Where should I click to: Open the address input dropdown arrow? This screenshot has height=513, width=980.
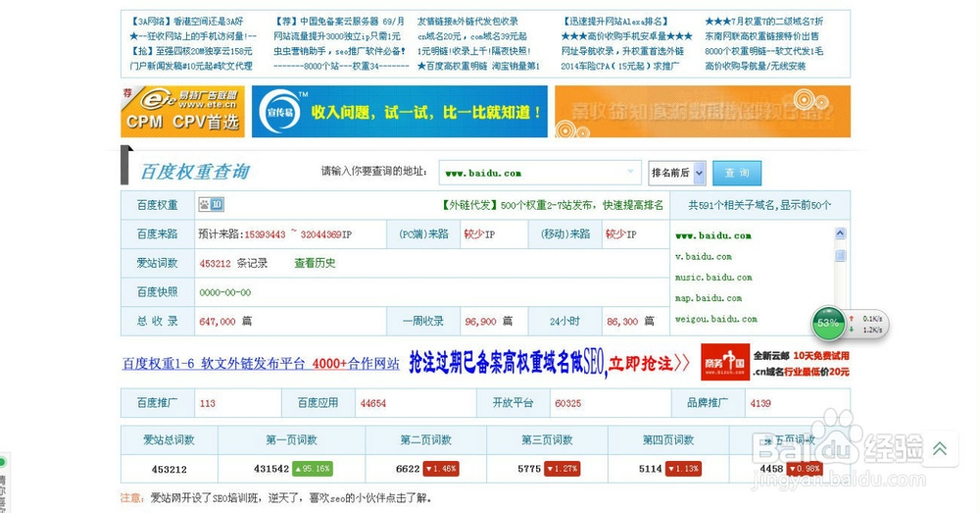click(630, 172)
